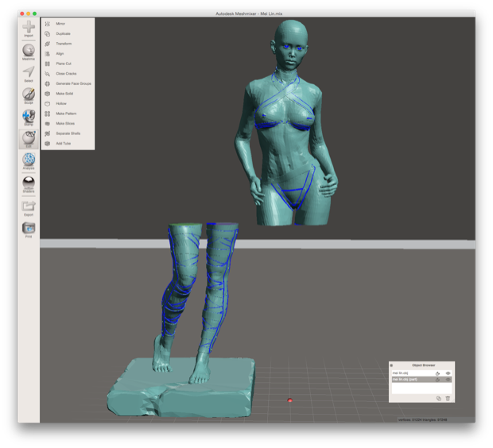Select Make Slices in the Edit menu
This screenshot has width=493, height=448.
pos(68,123)
